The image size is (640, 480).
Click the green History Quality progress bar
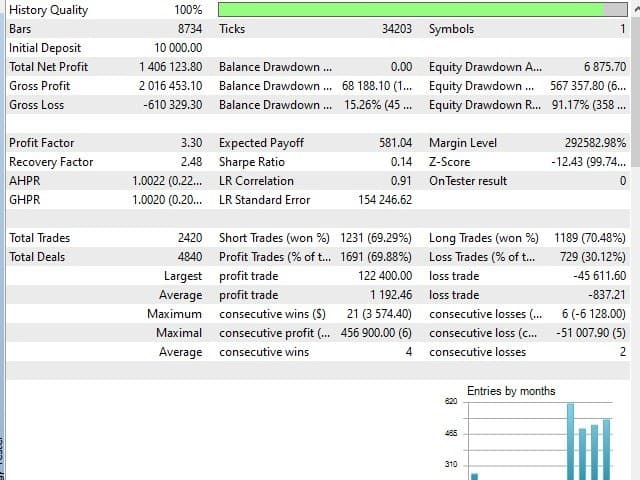coord(410,10)
